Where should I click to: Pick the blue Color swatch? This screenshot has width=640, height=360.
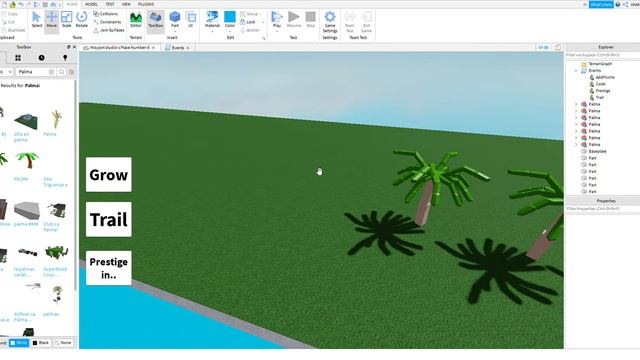pos(230,17)
